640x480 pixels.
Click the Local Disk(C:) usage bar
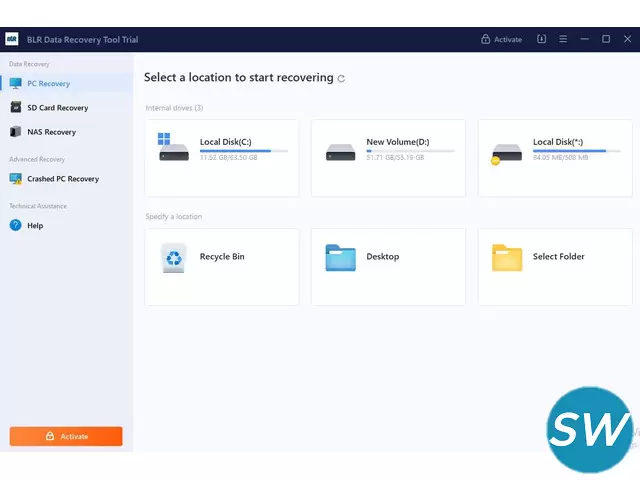coord(243,151)
